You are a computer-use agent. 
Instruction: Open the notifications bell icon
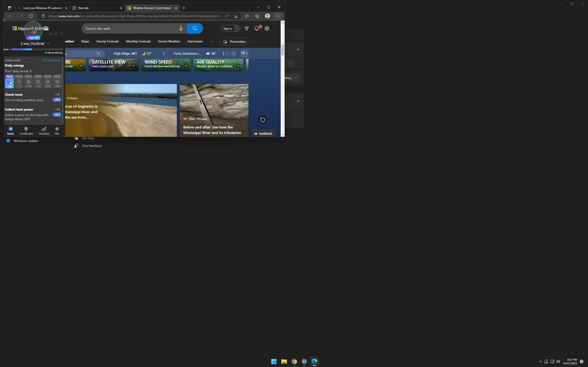tap(257, 28)
